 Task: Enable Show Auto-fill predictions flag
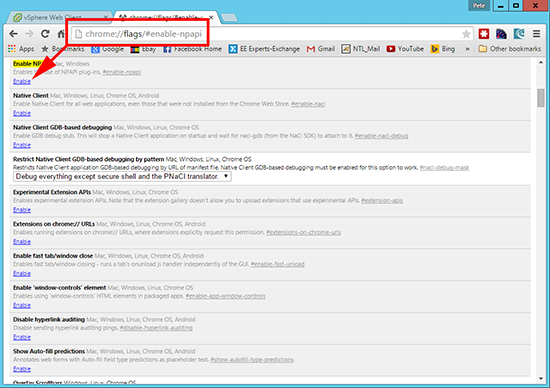22,369
